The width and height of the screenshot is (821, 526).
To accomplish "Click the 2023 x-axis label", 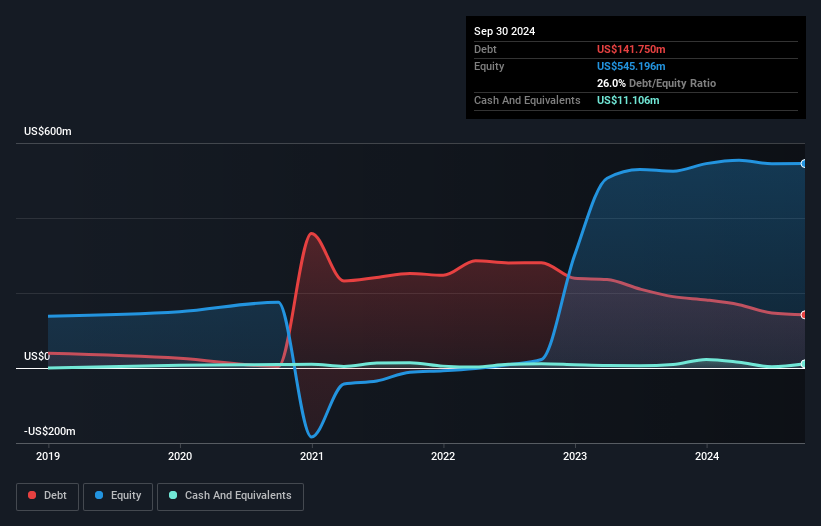I will click(575, 456).
